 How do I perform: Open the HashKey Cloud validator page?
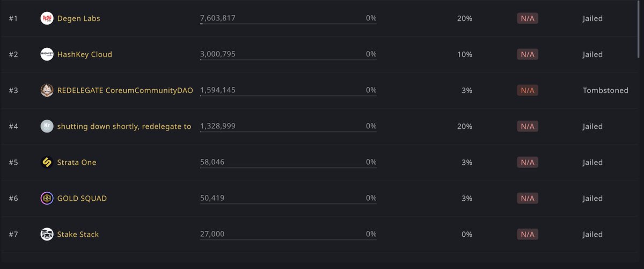(x=84, y=54)
